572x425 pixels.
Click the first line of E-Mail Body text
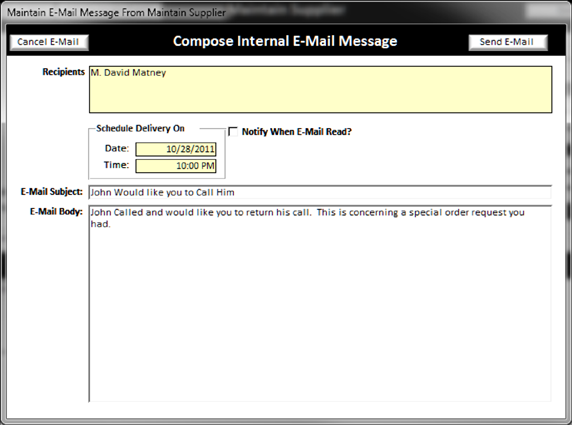click(x=307, y=212)
